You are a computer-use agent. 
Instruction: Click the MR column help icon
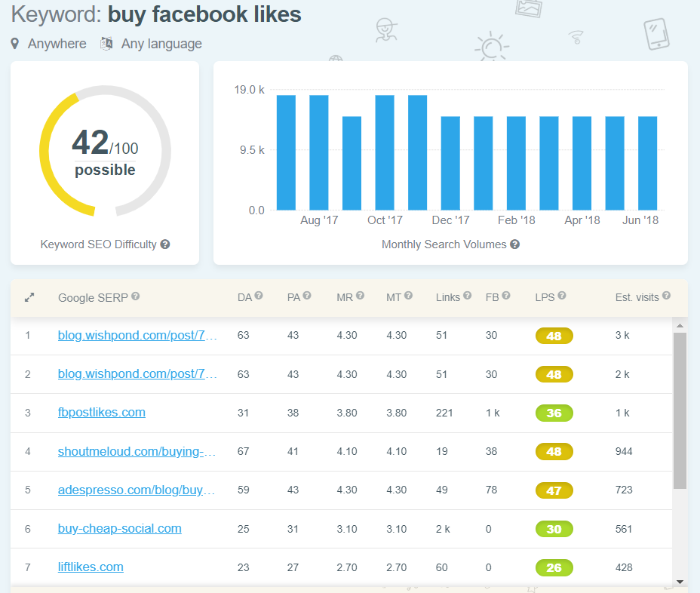361,296
